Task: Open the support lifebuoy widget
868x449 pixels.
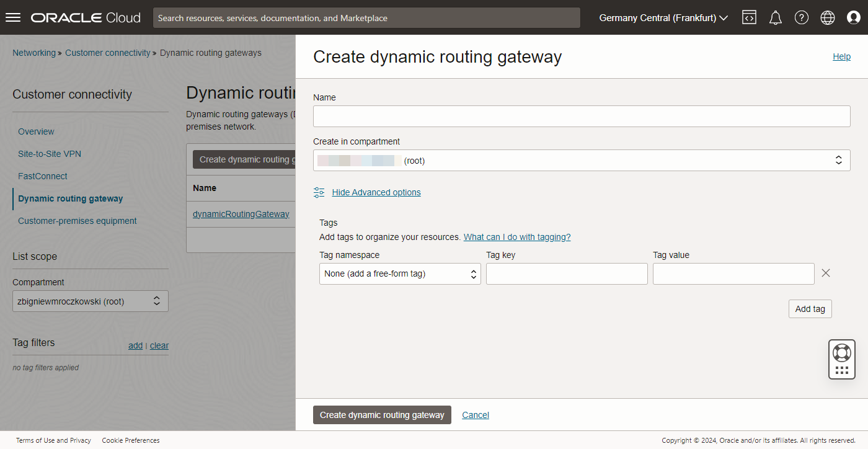Action: (842, 359)
